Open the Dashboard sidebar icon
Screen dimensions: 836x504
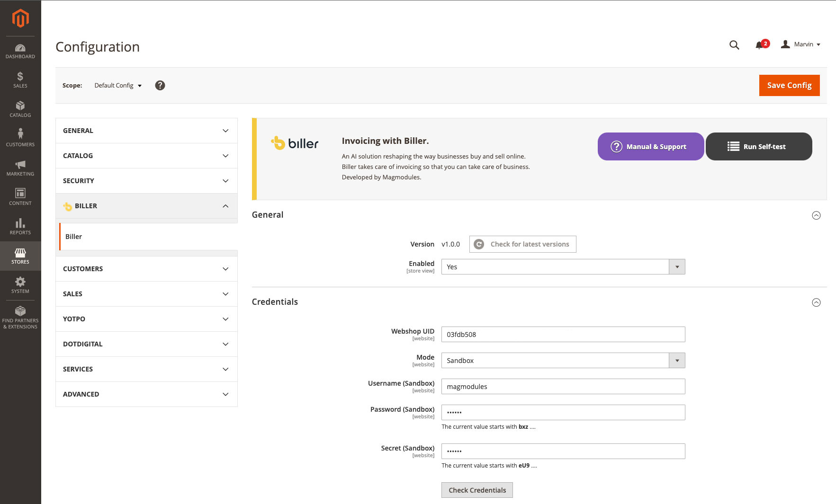pos(20,51)
